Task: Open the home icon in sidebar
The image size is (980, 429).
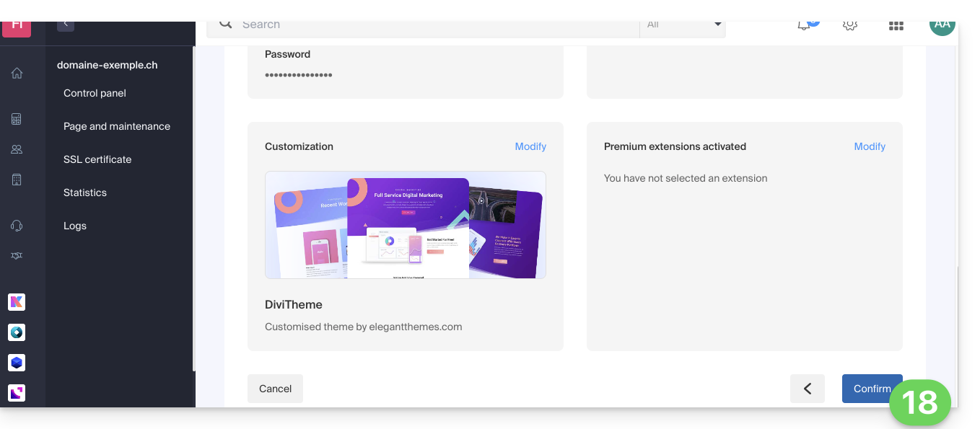Action: coord(17,73)
